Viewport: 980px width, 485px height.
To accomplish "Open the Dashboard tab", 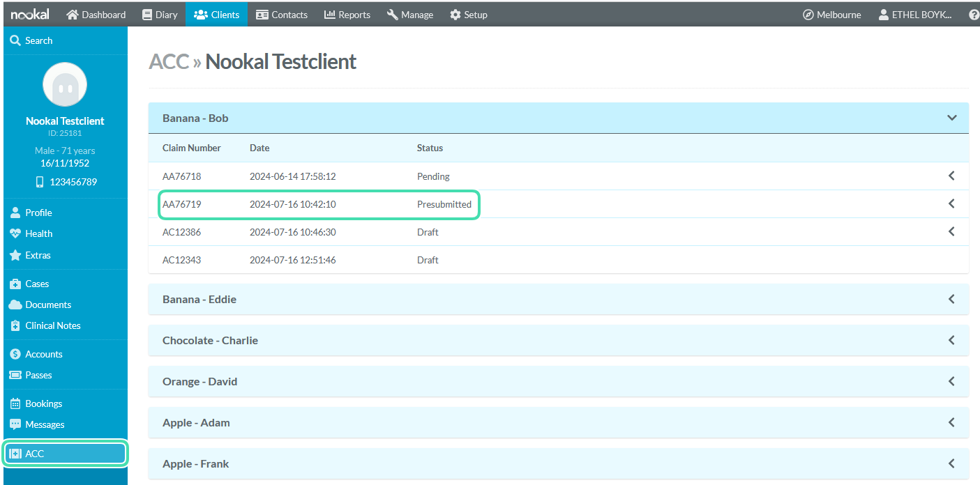I will [96, 14].
